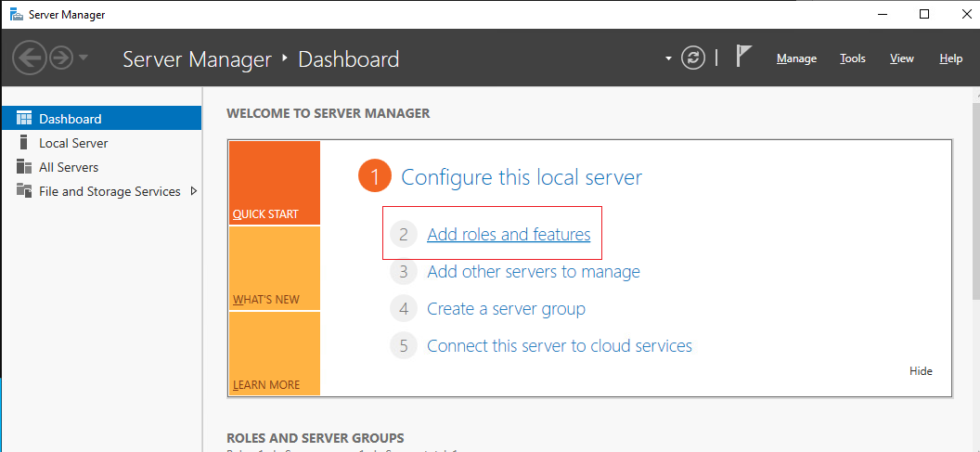This screenshot has width=980, height=452.
Task: Refresh the Server Manager dashboard
Action: (693, 58)
